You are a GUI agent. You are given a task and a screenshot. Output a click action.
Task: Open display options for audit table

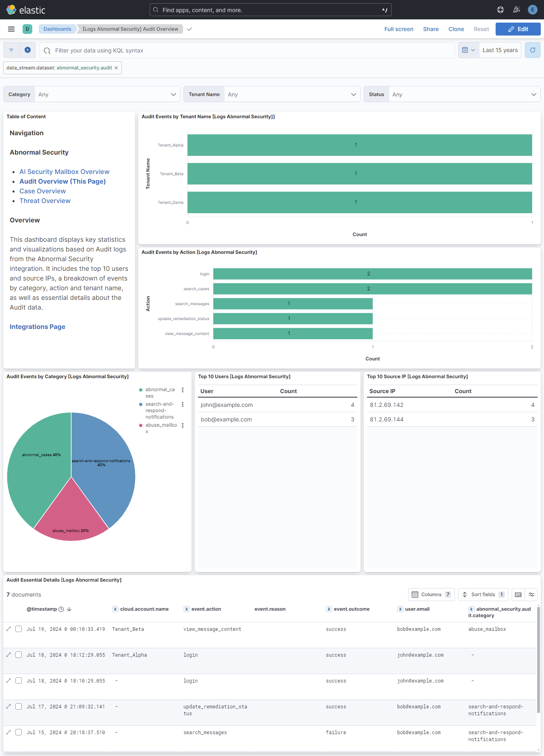(x=531, y=595)
